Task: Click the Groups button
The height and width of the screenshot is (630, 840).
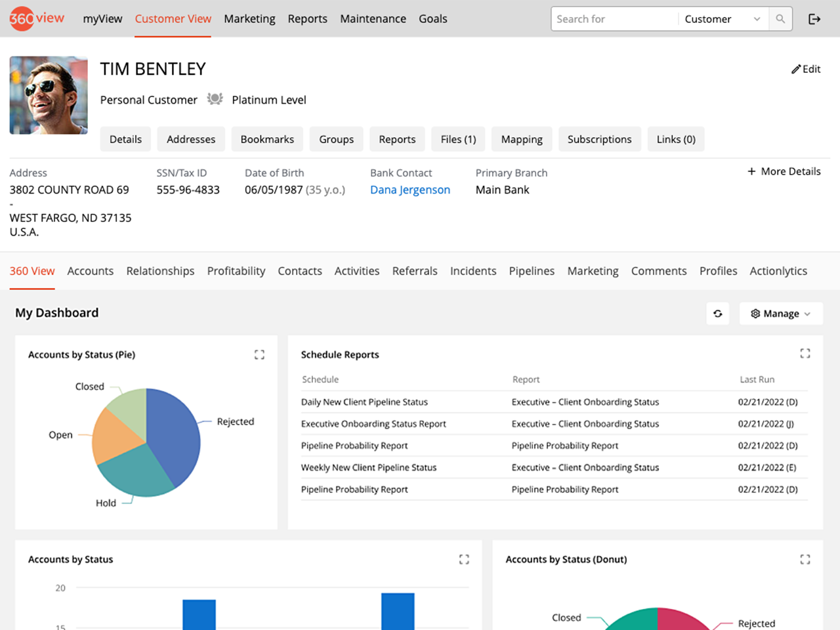Action: pos(337,139)
